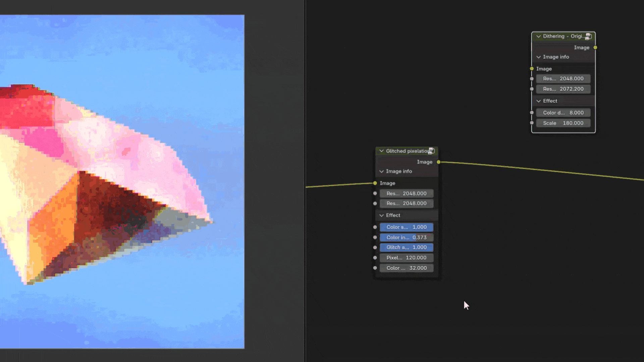Click the Color d... 8.000 value field
The image size is (644, 362).
click(563, 113)
